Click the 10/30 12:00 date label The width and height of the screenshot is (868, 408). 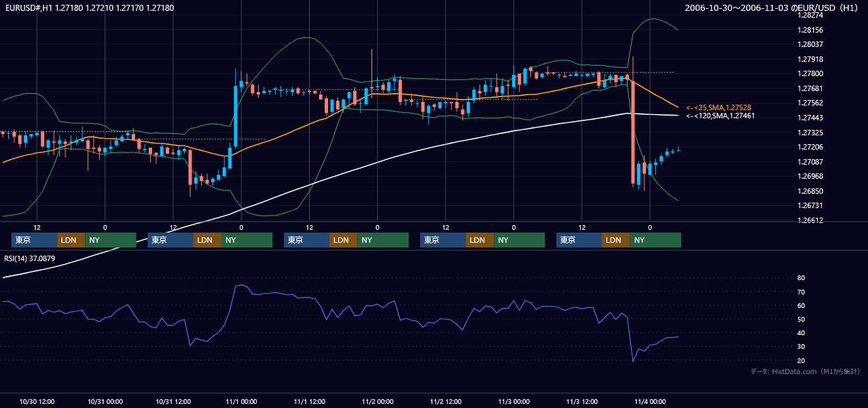coord(37,402)
